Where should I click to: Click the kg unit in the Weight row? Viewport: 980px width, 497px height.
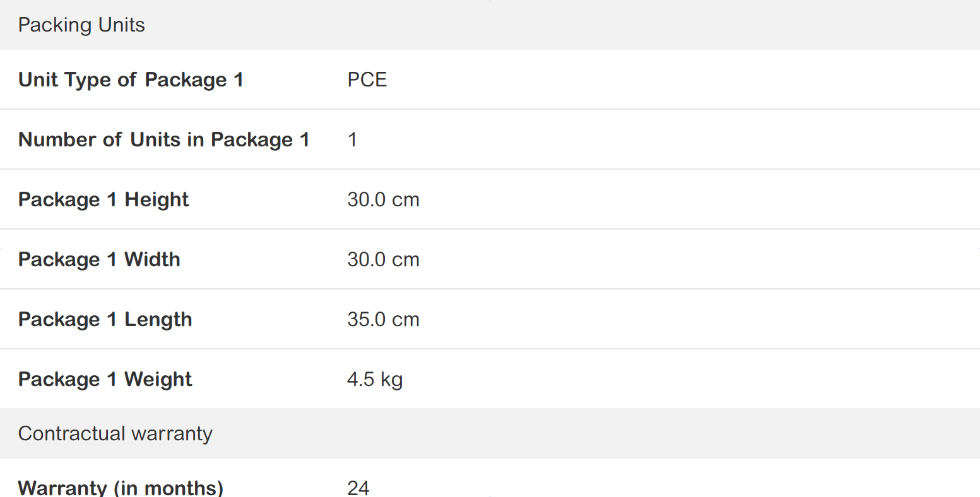[391, 380]
